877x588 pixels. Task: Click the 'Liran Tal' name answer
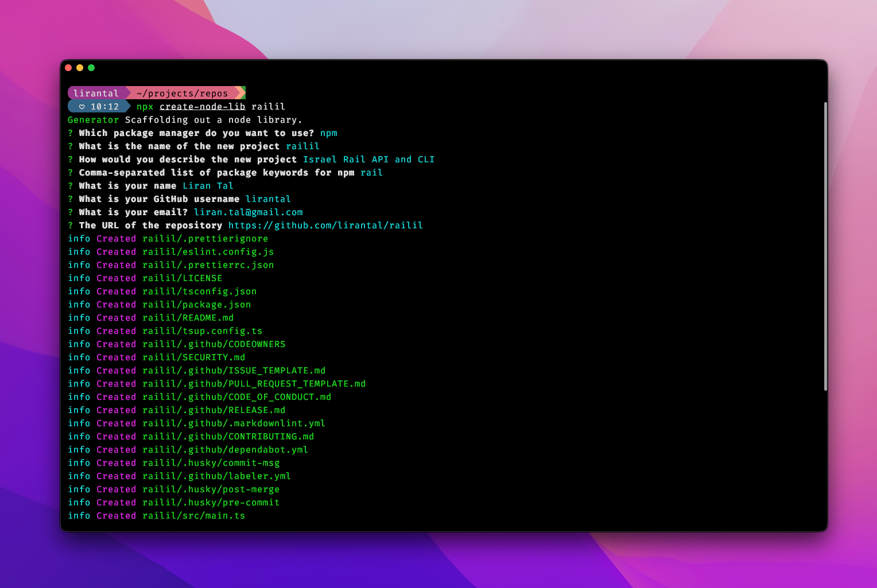pos(208,186)
